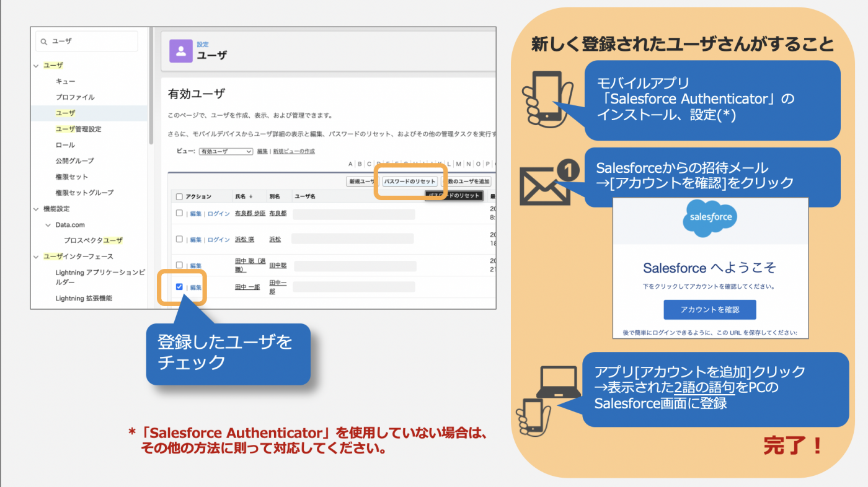
Task: Click 編集 in the 浜松 咲 row
Action: click(x=195, y=240)
